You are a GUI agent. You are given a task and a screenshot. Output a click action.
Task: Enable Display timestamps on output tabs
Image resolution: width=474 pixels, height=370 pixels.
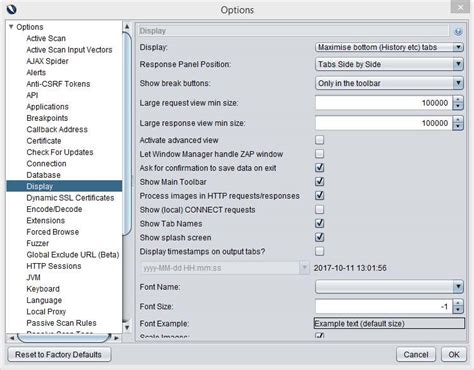click(x=319, y=251)
